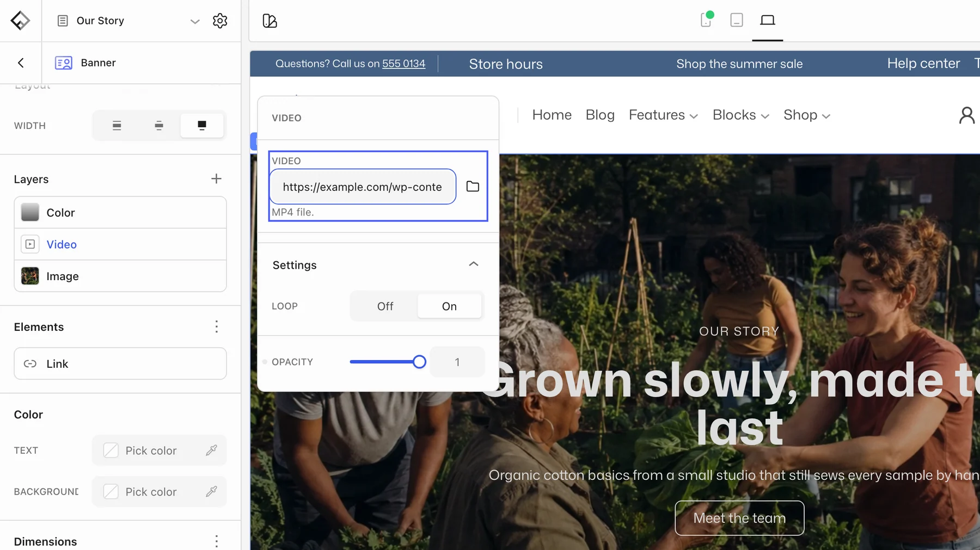Set Loop to On
Viewport: 980px width, 550px height.
tap(449, 306)
